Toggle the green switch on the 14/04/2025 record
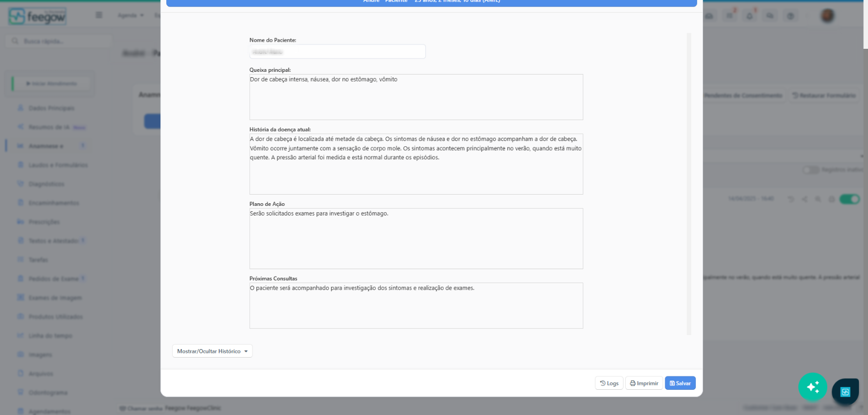The image size is (868, 415). tap(850, 199)
